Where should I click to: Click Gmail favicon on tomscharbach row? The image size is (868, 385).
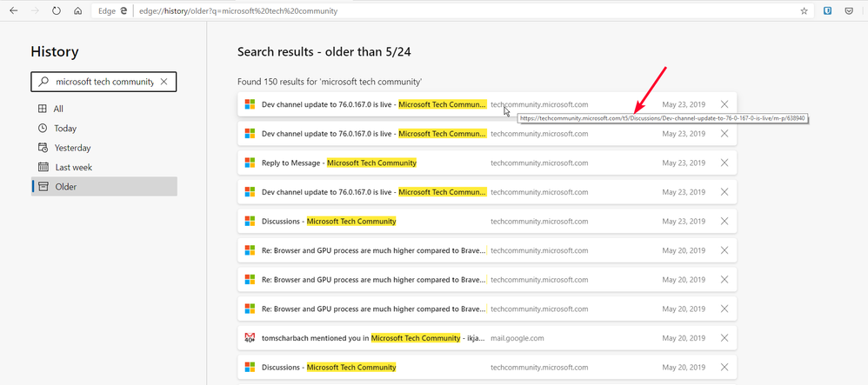250,337
